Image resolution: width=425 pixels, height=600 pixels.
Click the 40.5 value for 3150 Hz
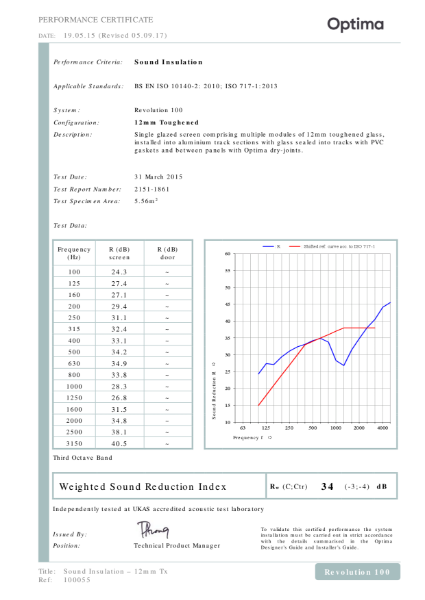pyautogui.click(x=119, y=443)
